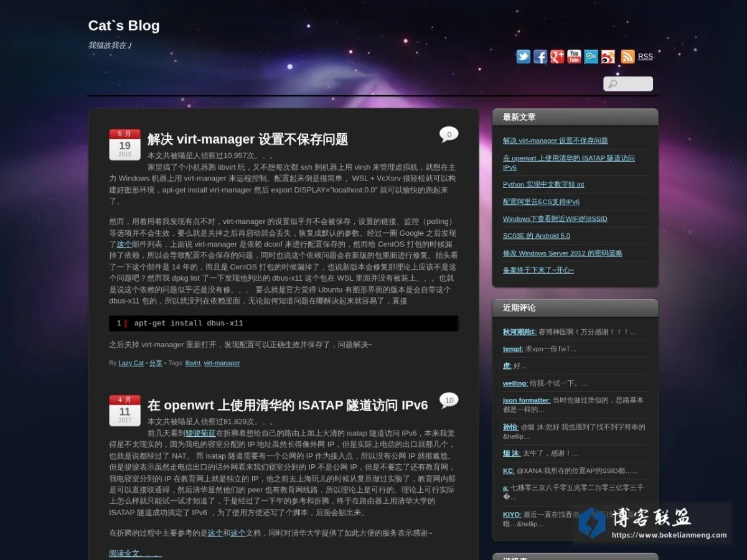Open sidebar link 解决 virt-manager 设置不保存问题

(x=555, y=141)
